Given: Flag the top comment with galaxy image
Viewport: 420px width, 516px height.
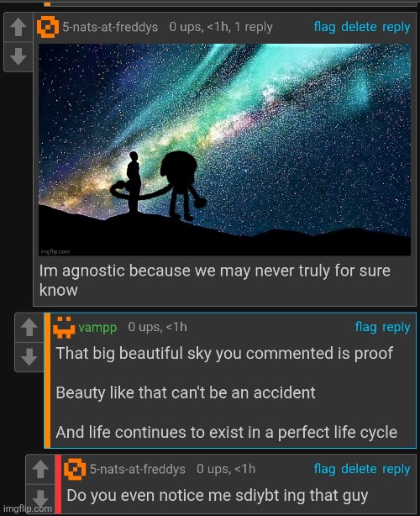Looking at the screenshot, I should coord(324,27).
